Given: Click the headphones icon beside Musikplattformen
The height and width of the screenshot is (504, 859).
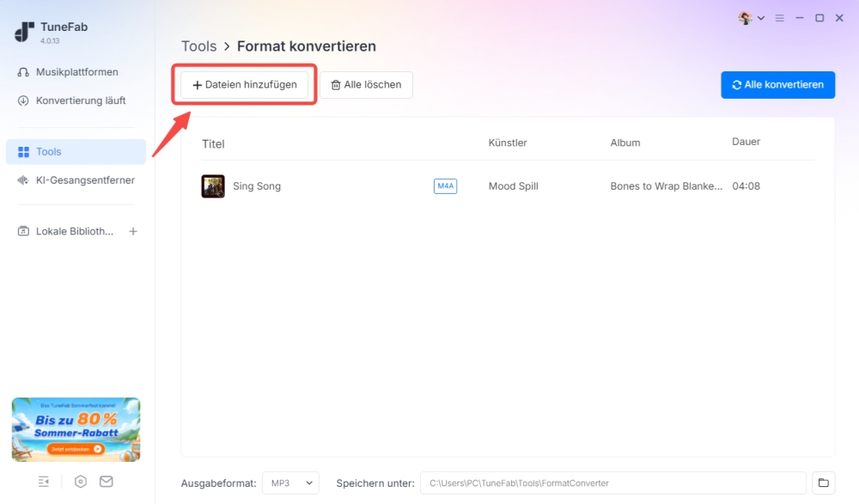Looking at the screenshot, I should [x=23, y=72].
